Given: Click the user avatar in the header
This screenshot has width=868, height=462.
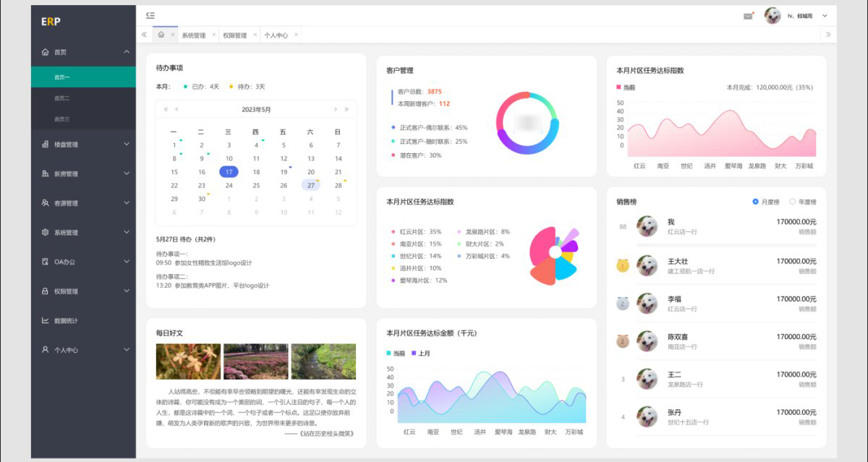Looking at the screenshot, I should (773, 15).
